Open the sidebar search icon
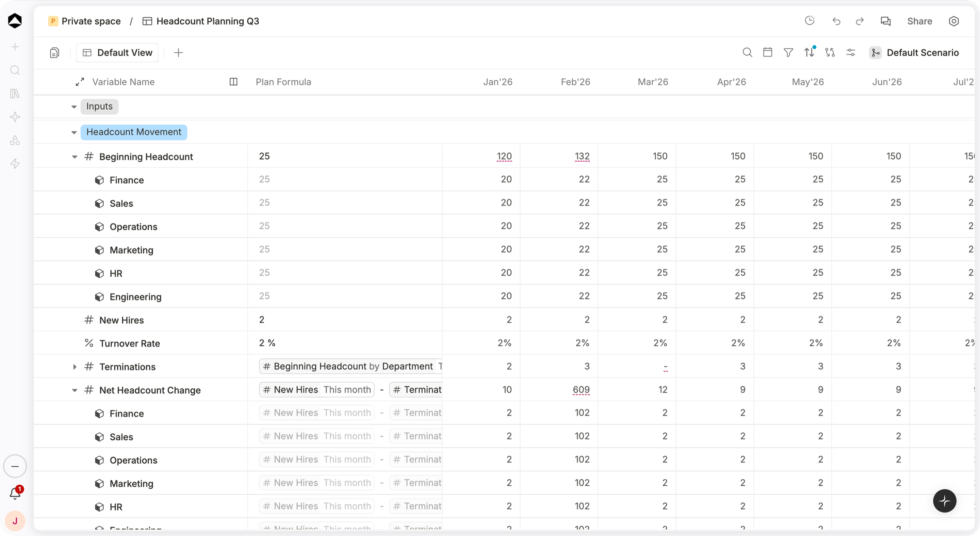 (15, 70)
